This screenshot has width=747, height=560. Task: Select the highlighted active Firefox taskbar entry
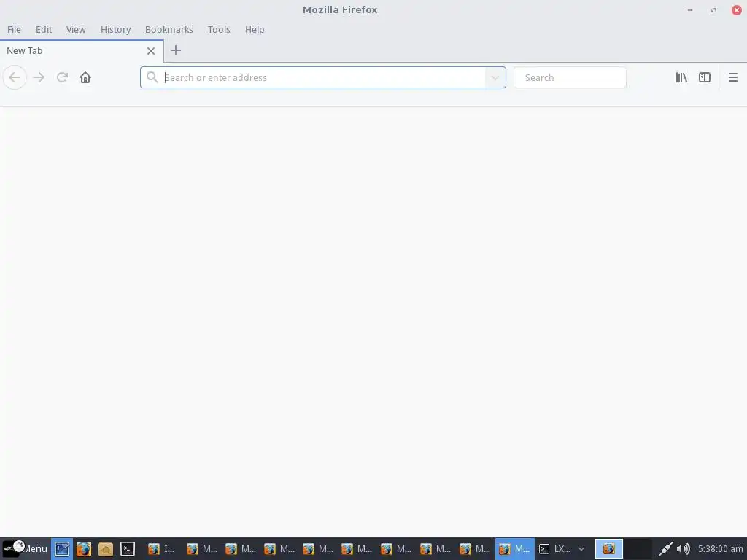(x=515, y=549)
